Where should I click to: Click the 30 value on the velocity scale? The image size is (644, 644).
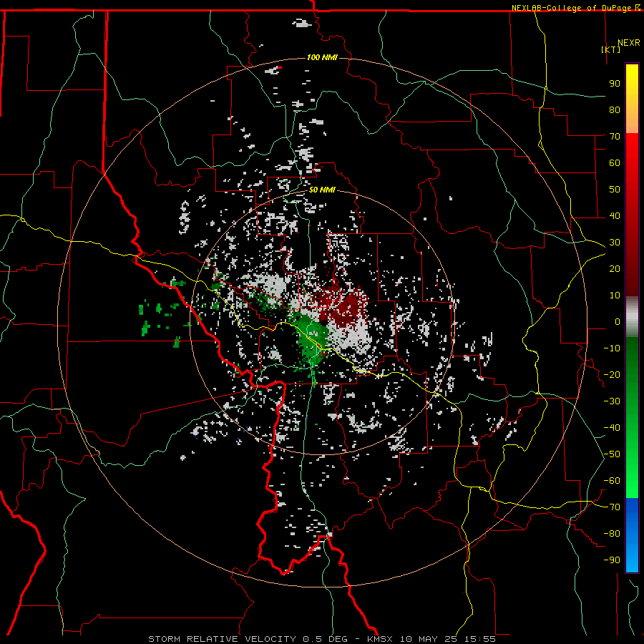[x=615, y=243]
